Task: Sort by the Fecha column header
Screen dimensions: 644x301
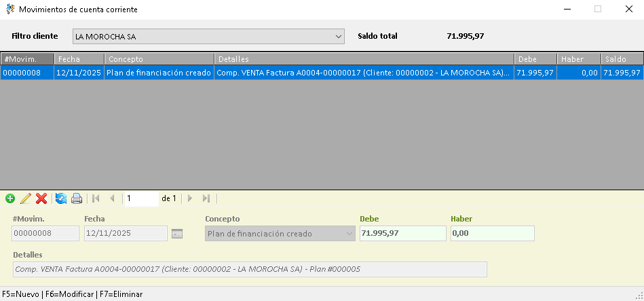Action: tap(79, 59)
